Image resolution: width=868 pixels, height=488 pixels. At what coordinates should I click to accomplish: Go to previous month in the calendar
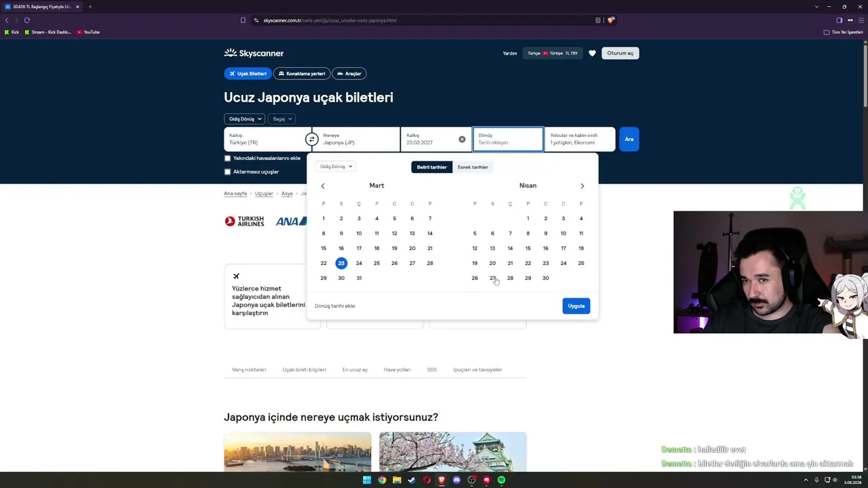coord(323,186)
